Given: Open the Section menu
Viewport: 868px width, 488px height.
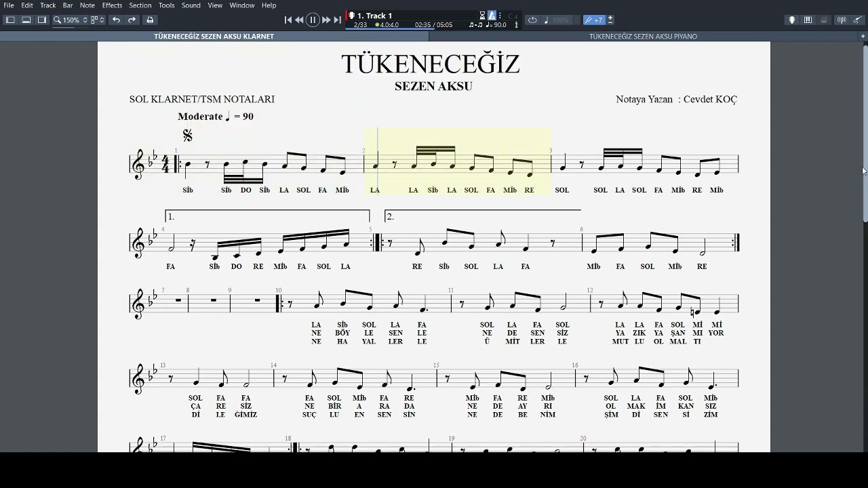Looking at the screenshot, I should 140,5.
